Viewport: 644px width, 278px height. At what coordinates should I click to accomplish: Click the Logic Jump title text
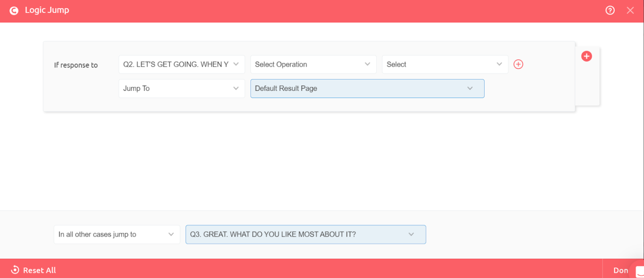[x=47, y=10]
